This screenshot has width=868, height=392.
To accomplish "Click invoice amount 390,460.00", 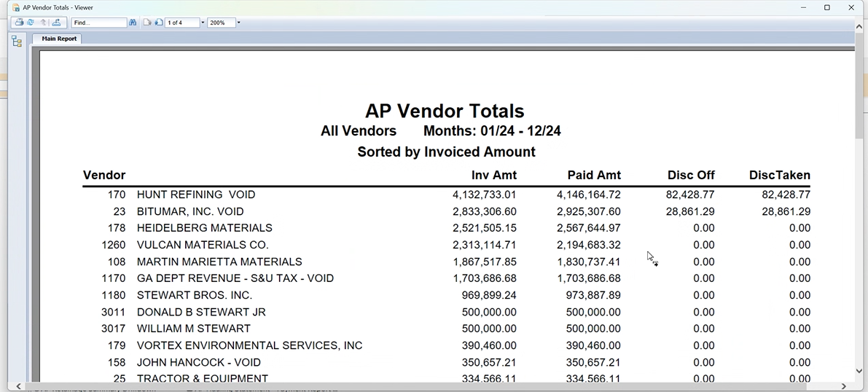I will [x=489, y=345].
